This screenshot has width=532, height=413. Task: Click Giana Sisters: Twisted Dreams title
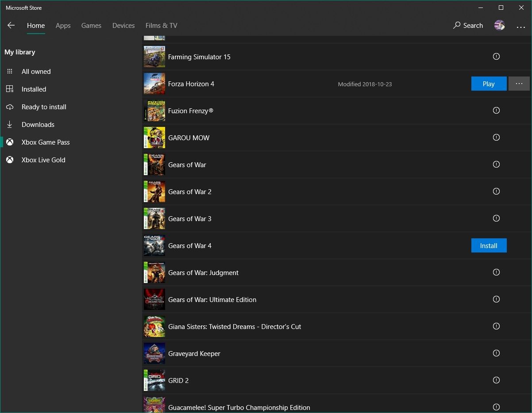click(235, 327)
